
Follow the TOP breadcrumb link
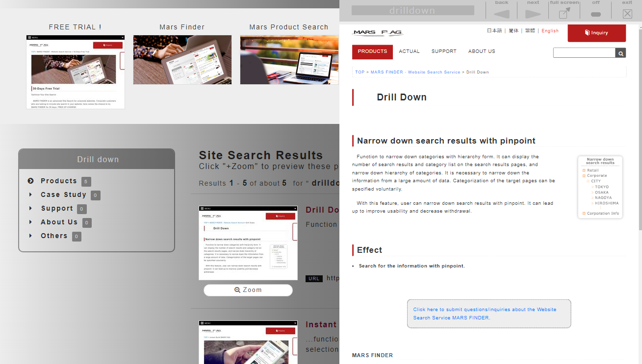pyautogui.click(x=360, y=72)
